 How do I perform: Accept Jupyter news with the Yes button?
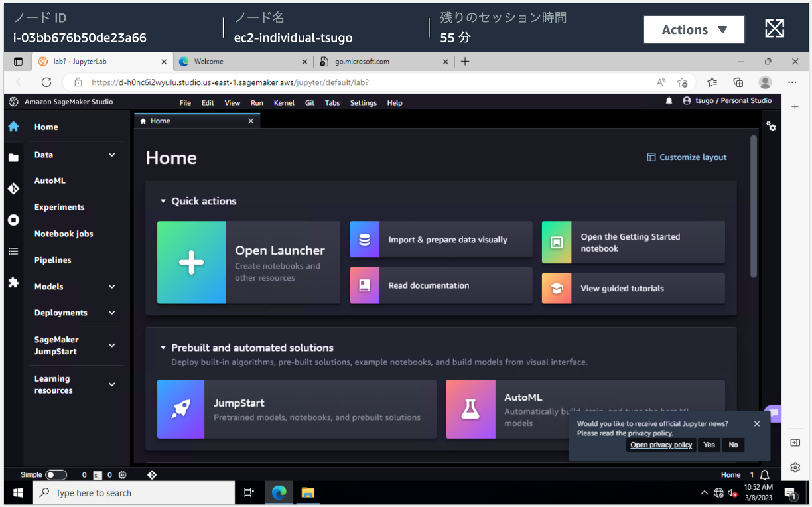[709, 445]
